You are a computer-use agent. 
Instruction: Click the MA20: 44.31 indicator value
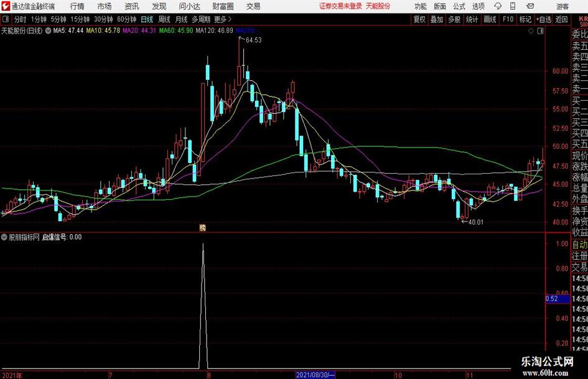139,30
